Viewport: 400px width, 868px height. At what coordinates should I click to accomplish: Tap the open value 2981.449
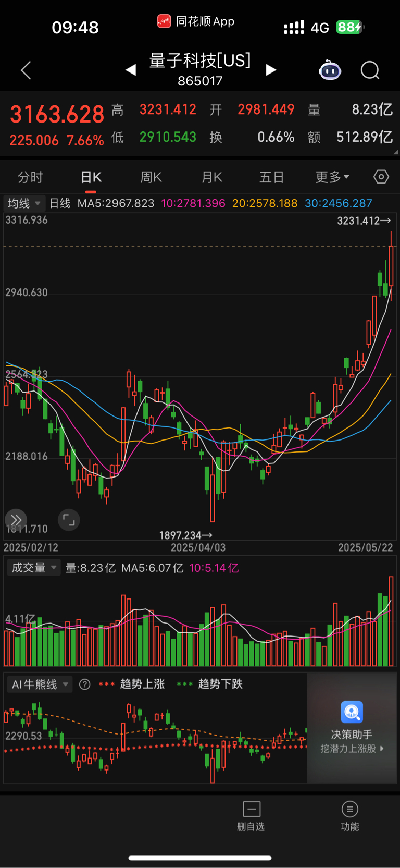point(266,109)
